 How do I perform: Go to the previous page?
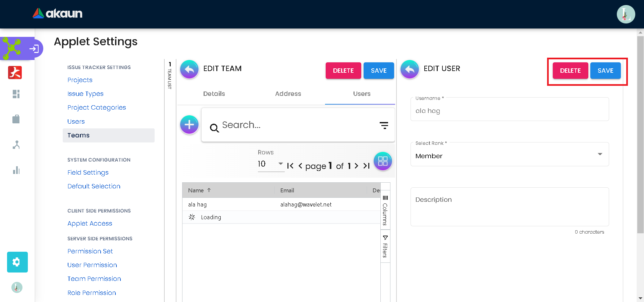click(x=300, y=166)
